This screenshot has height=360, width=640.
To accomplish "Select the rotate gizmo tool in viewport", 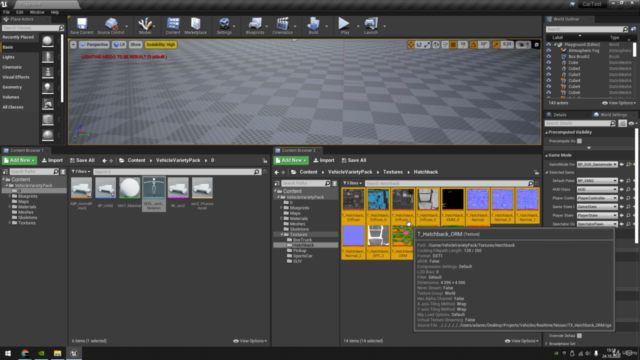I will tap(419, 44).
